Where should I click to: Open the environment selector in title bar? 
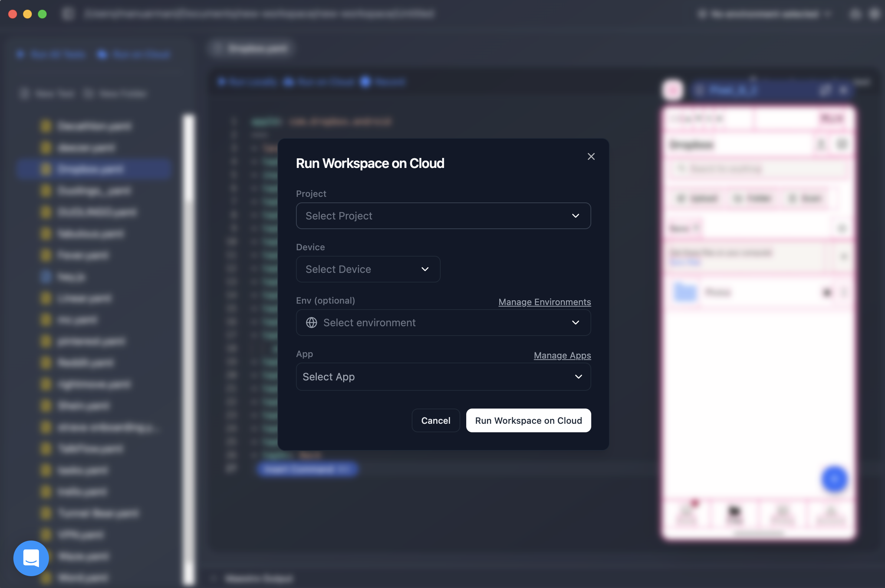pyautogui.click(x=764, y=14)
